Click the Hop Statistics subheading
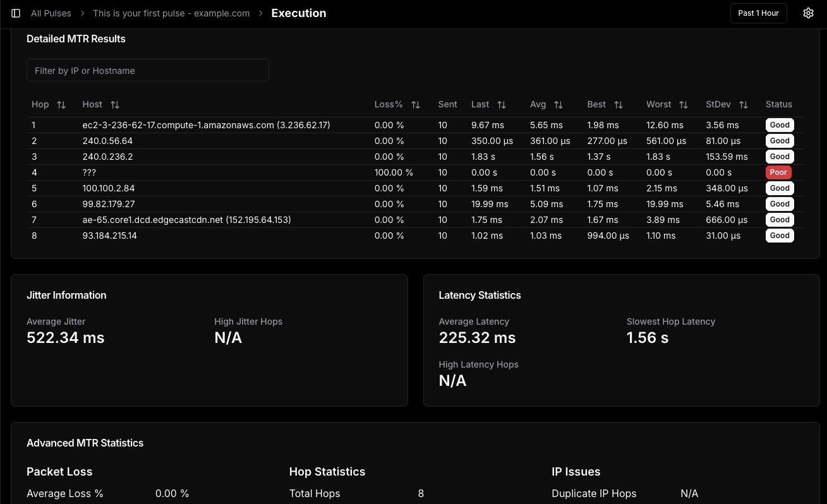The width and height of the screenshot is (827, 504). (327, 472)
